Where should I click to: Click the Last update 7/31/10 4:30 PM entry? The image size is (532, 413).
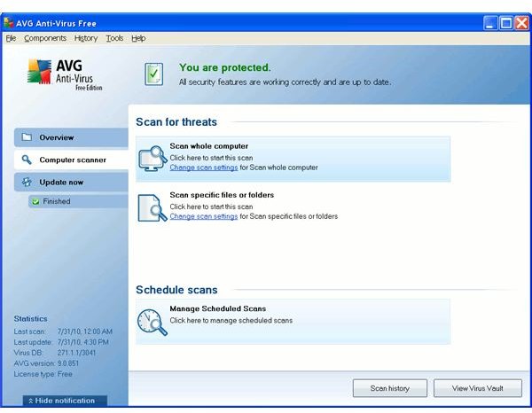[61, 342]
